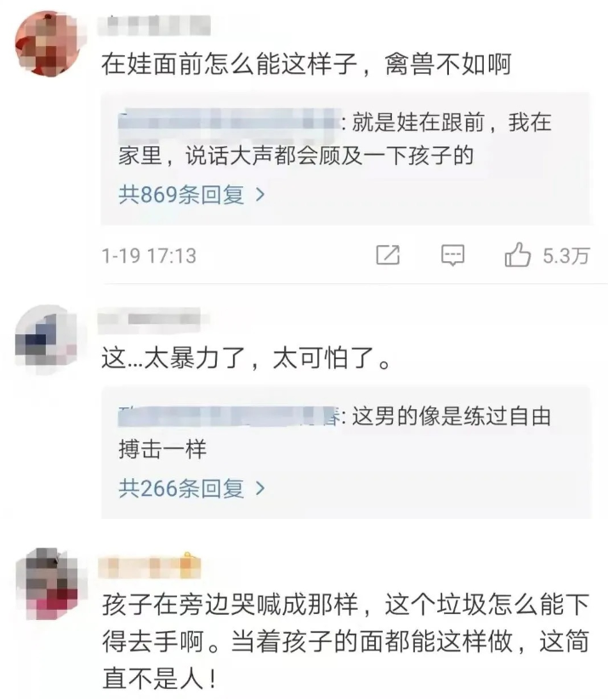
Task: Open second commenter's blue pixelated avatar
Action: click(46, 339)
